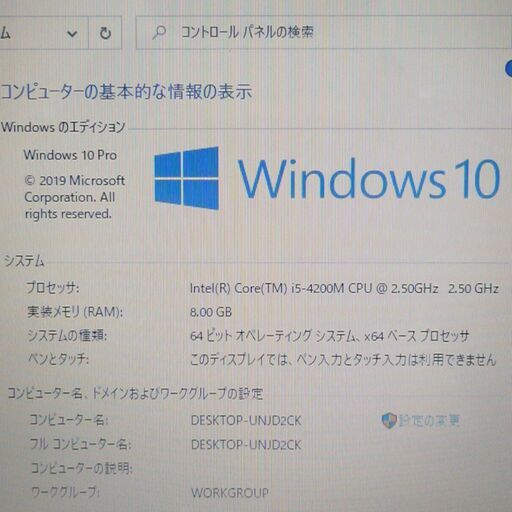Click the Windows 10 wordmark
The image size is (512, 512).
coord(369,178)
